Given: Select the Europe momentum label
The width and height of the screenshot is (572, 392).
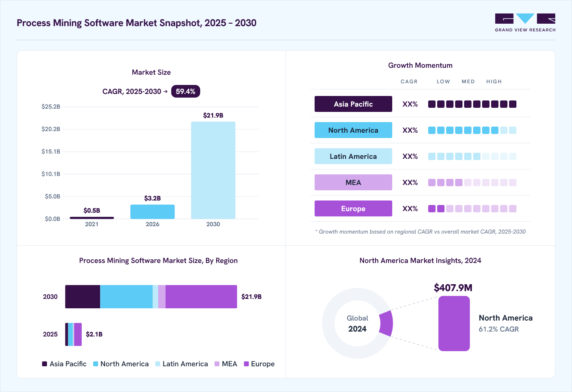Looking at the screenshot, I should (x=353, y=209).
